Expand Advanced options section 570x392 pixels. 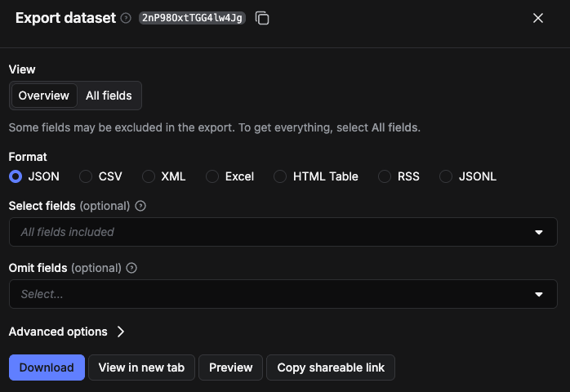67,332
